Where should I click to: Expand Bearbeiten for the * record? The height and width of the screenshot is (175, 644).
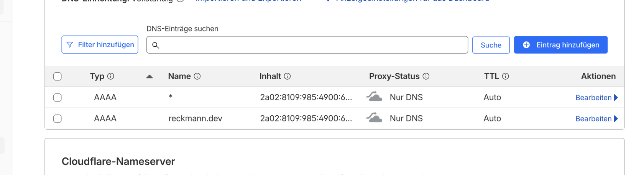point(596,98)
